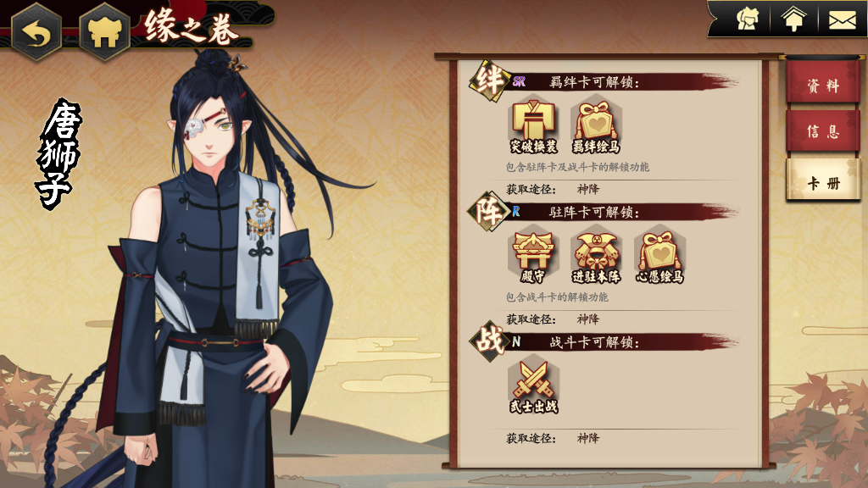Click the 阵 R garrison card badge

487,211
